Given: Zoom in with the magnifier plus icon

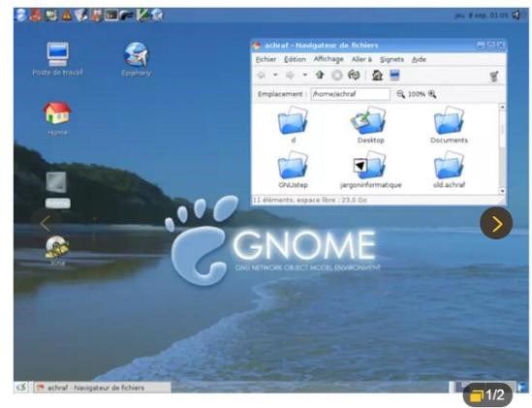Looking at the screenshot, I should tap(432, 94).
